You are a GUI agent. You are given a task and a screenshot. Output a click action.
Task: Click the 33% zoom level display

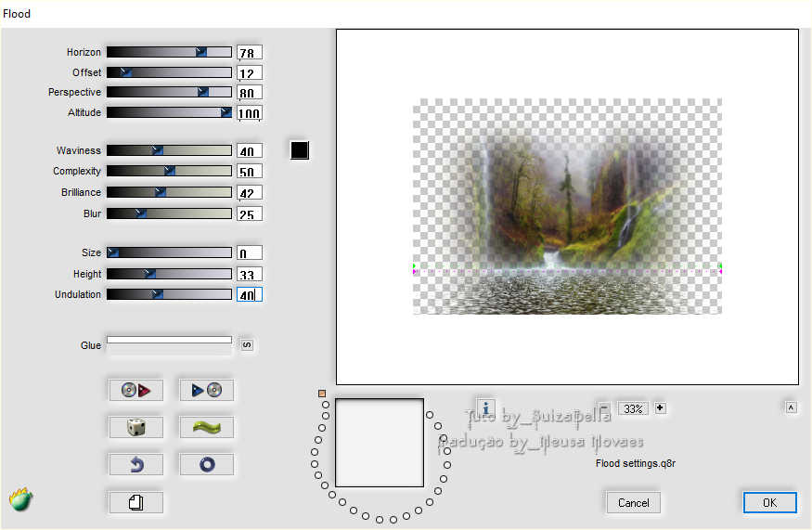click(633, 408)
